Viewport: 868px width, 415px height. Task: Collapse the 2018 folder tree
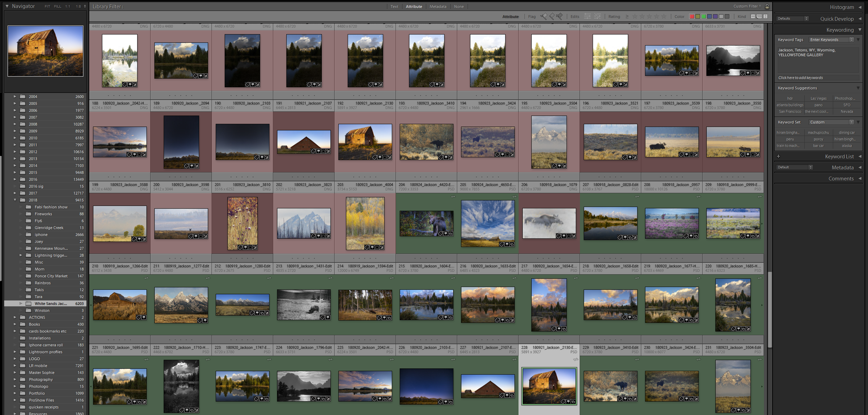pyautogui.click(x=15, y=200)
